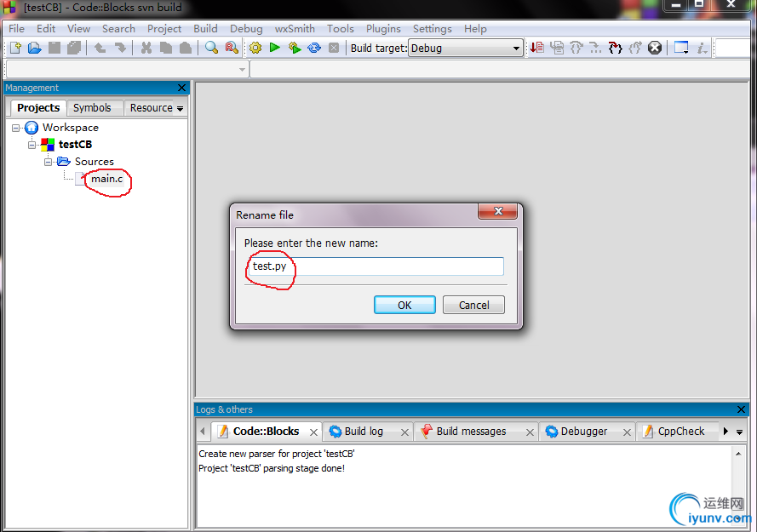Open the File menu

pyautogui.click(x=16, y=28)
